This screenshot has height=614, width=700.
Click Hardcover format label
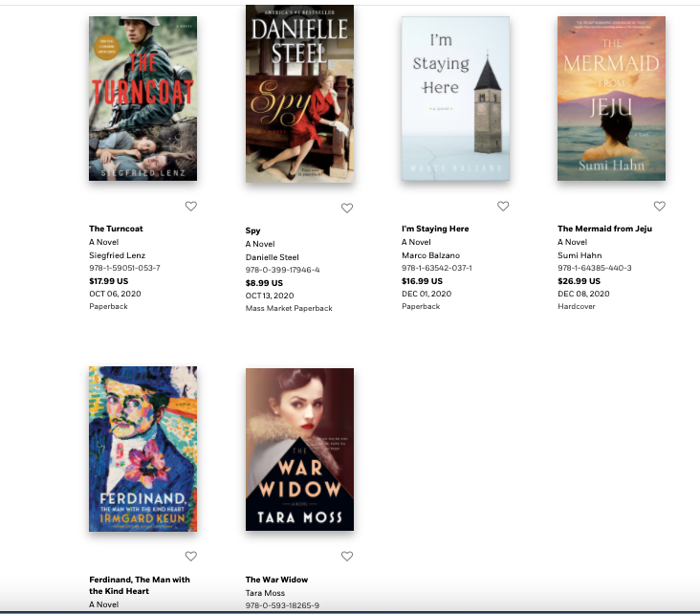(577, 306)
